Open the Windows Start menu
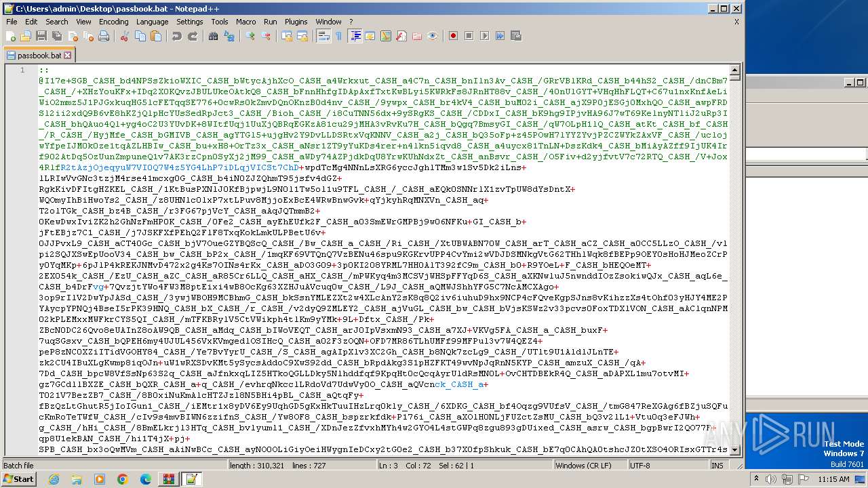 coord(18,479)
